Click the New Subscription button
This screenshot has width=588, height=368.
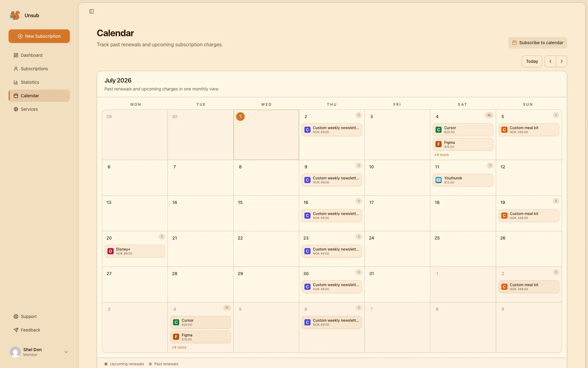click(39, 36)
